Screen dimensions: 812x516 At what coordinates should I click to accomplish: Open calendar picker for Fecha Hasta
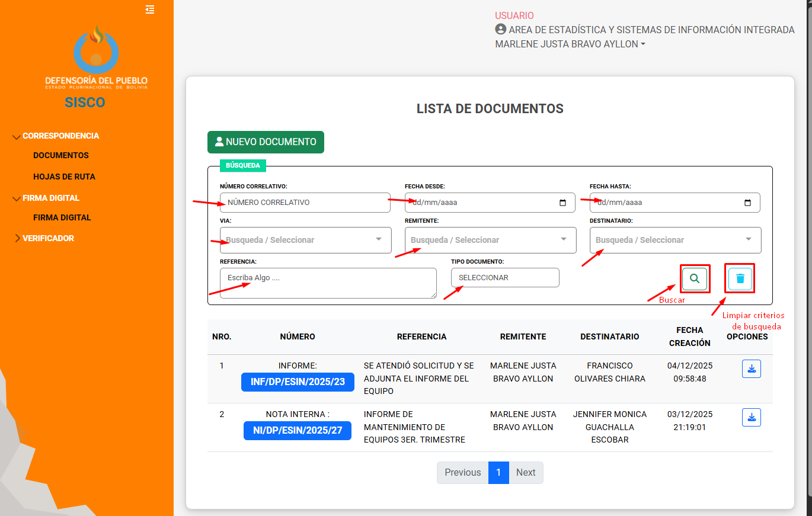747,203
